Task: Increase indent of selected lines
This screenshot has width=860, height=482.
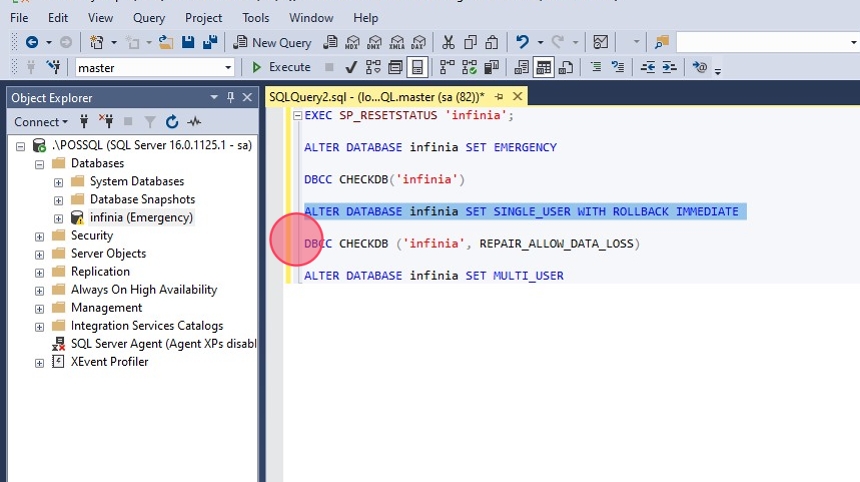Action: point(670,67)
